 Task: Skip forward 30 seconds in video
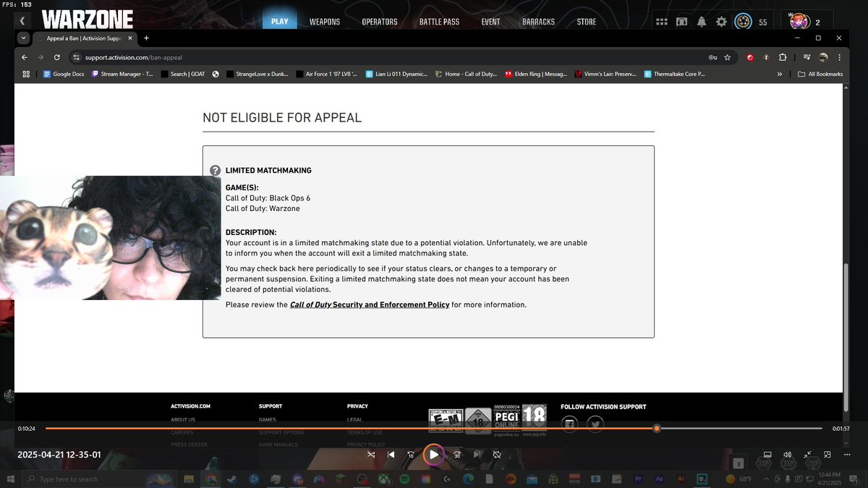click(457, 455)
